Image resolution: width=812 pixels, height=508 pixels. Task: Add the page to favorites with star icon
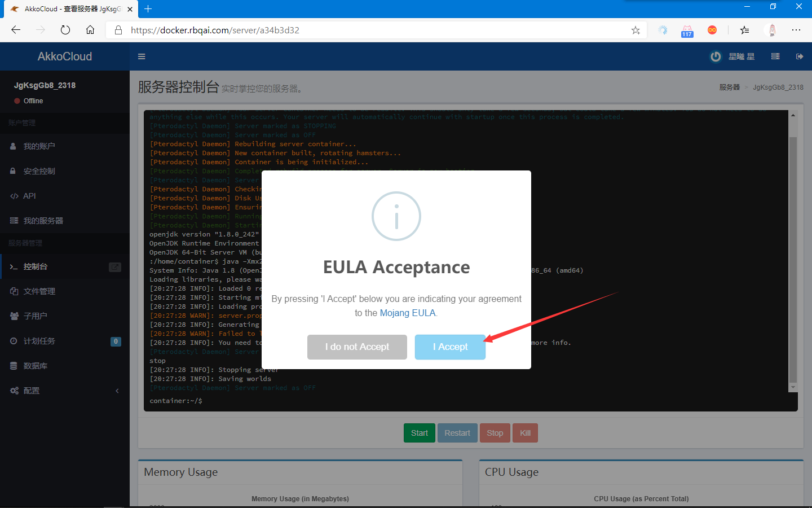pos(636,30)
